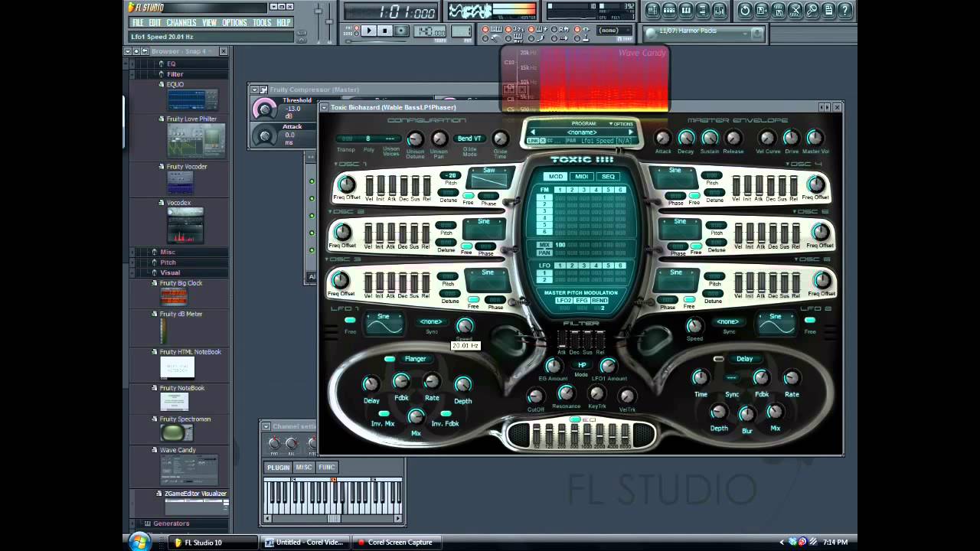This screenshot has height=551, width=980.
Task: Select the Fruity Vocoder browser item
Action: 187,166
